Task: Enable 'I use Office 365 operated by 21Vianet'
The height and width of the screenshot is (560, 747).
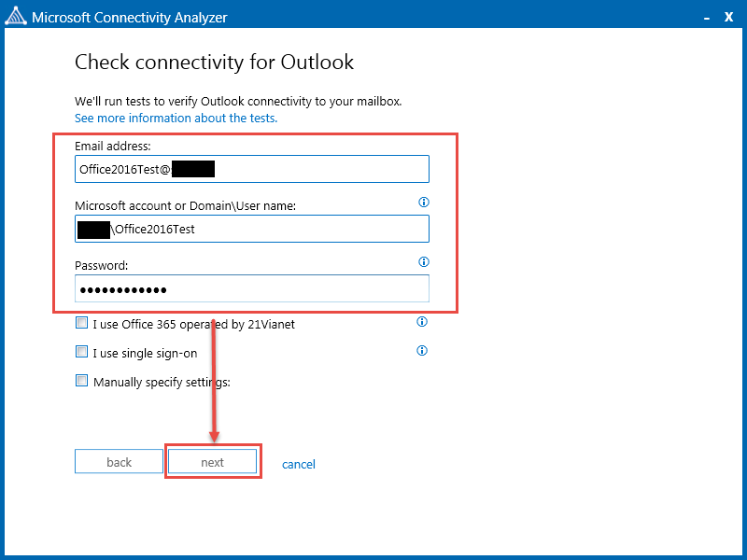Action: (81, 323)
